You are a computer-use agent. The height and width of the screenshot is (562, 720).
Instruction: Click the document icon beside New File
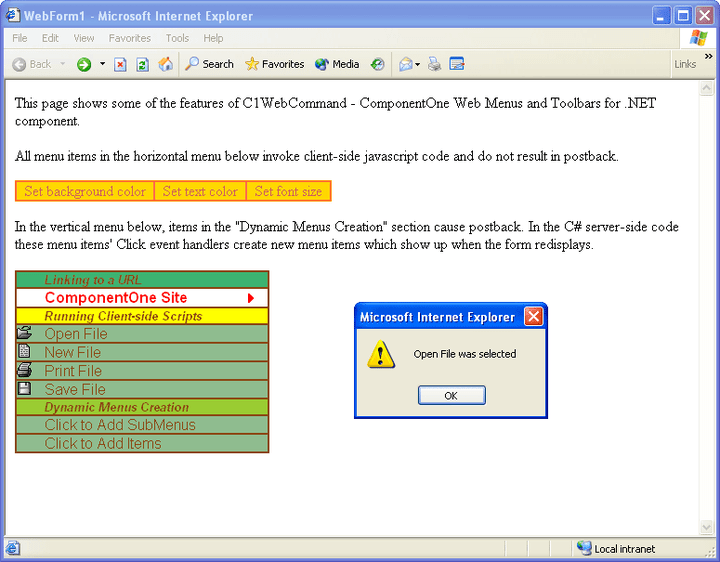coord(24,351)
